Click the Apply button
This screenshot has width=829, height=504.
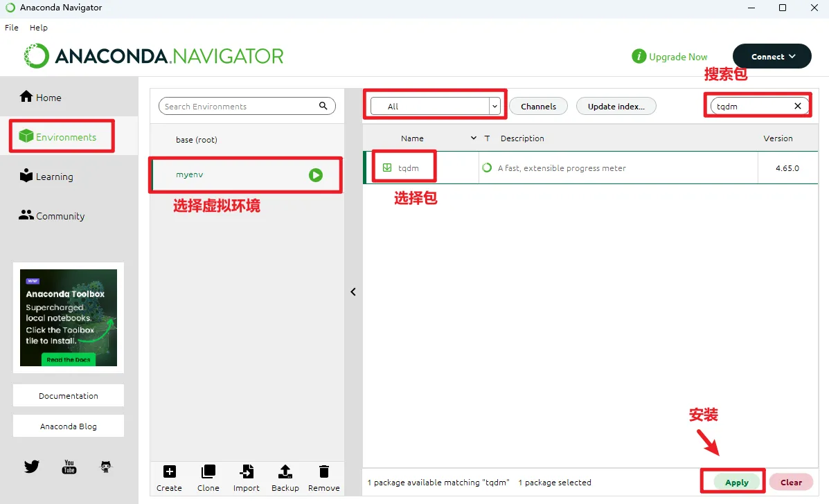click(736, 482)
